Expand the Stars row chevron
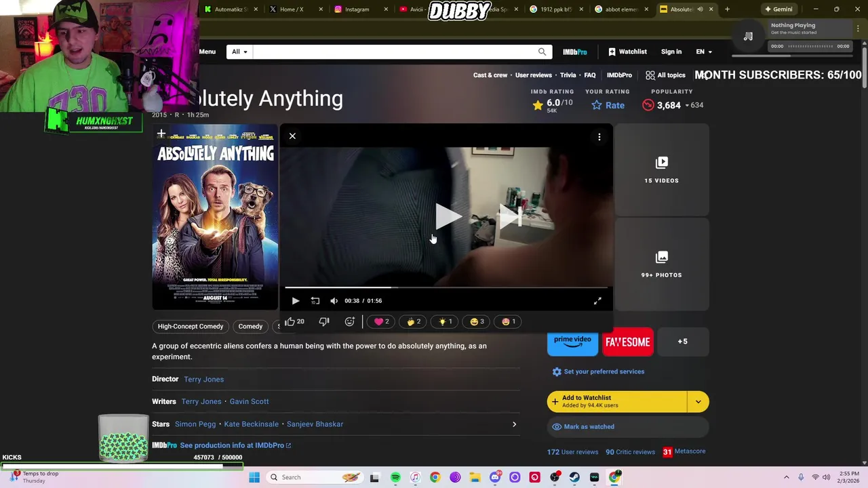Screen dimensions: 868x488 tap(514, 424)
